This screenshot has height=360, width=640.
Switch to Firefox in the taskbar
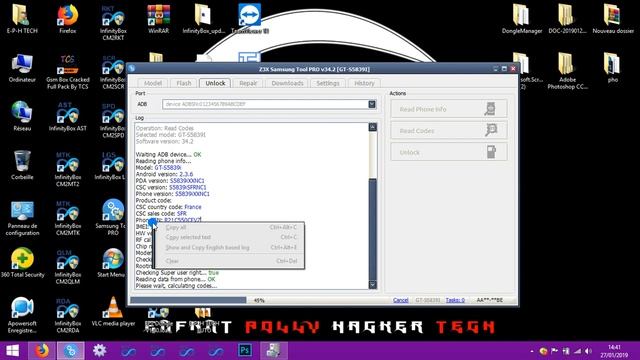point(41,351)
